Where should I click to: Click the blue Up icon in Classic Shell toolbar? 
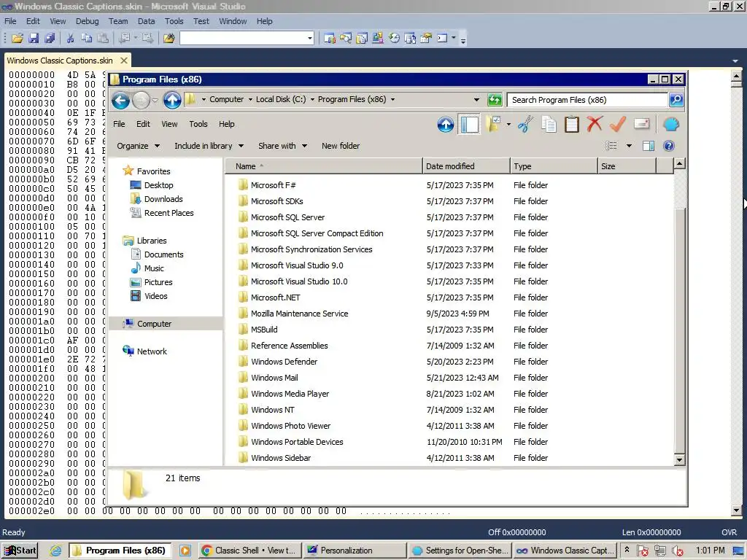(446, 125)
